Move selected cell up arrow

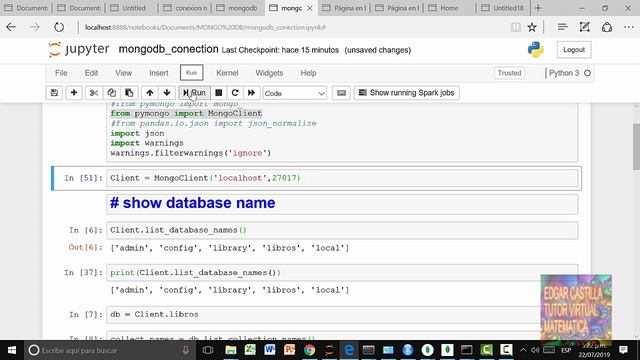click(150, 93)
